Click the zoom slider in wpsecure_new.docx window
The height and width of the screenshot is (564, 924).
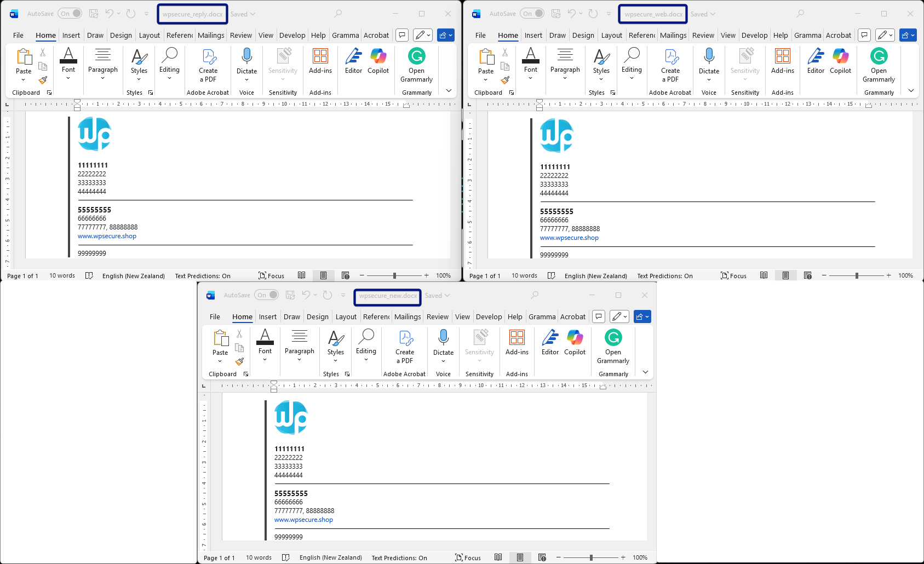(x=591, y=558)
